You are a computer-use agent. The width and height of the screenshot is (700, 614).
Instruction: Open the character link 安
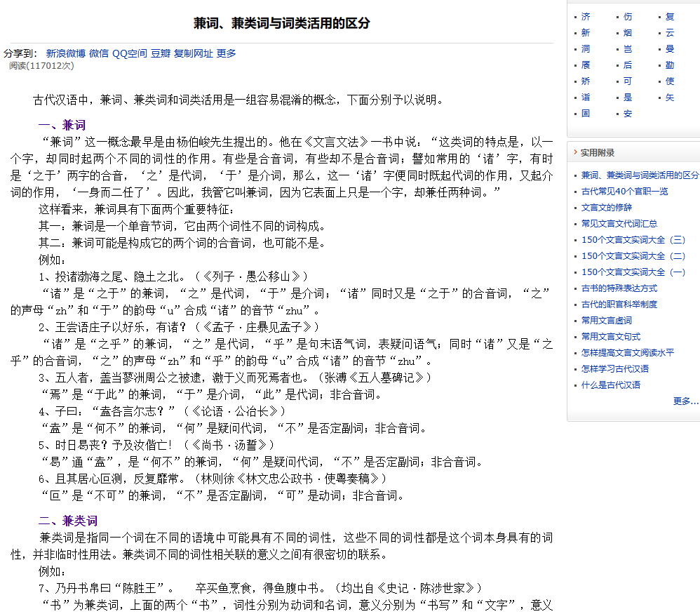tap(628, 114)
